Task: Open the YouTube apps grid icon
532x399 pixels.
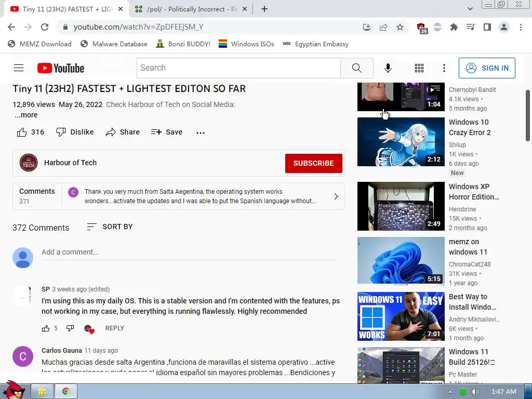Action: pyautogui.click(x=419, y=68)
